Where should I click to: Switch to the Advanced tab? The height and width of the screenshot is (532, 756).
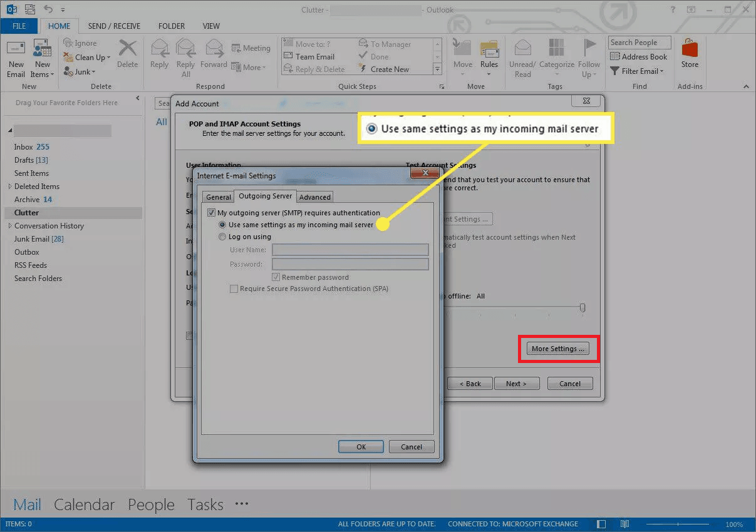[x=314, y=197]
